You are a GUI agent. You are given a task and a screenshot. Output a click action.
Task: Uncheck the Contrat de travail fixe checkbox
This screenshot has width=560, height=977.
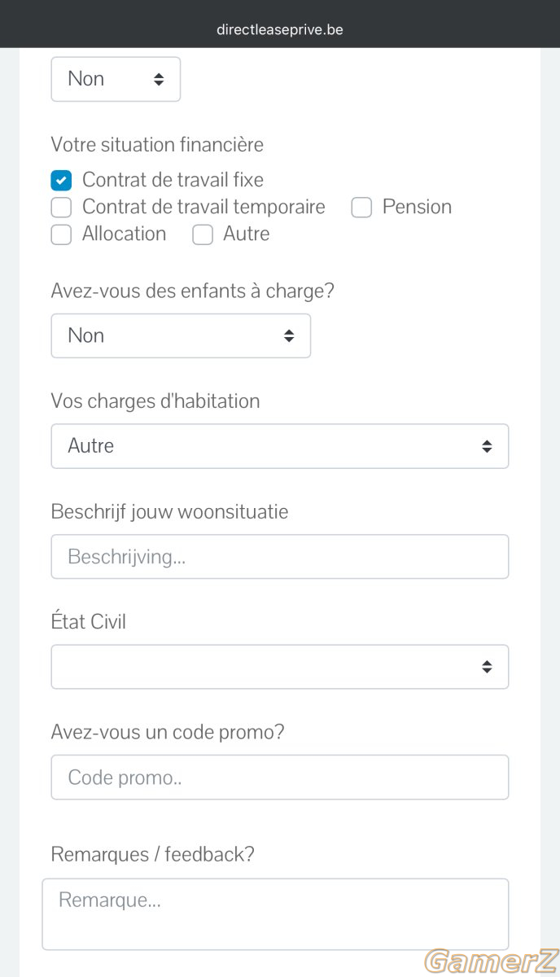[61, 180]
